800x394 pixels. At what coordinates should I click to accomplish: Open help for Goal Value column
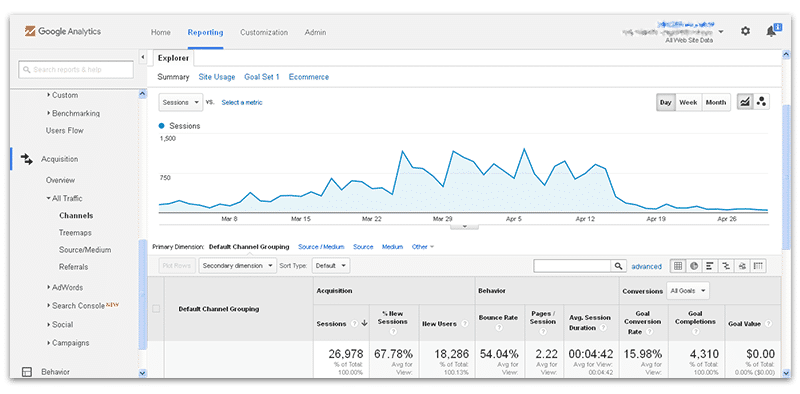tap(768, 324)
